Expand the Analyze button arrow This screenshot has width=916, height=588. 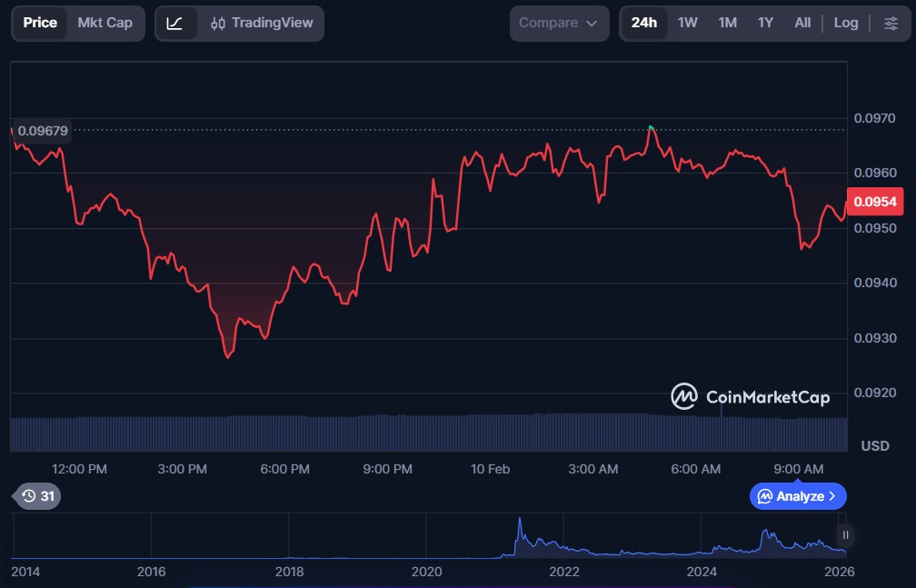[x=832, y=496]
